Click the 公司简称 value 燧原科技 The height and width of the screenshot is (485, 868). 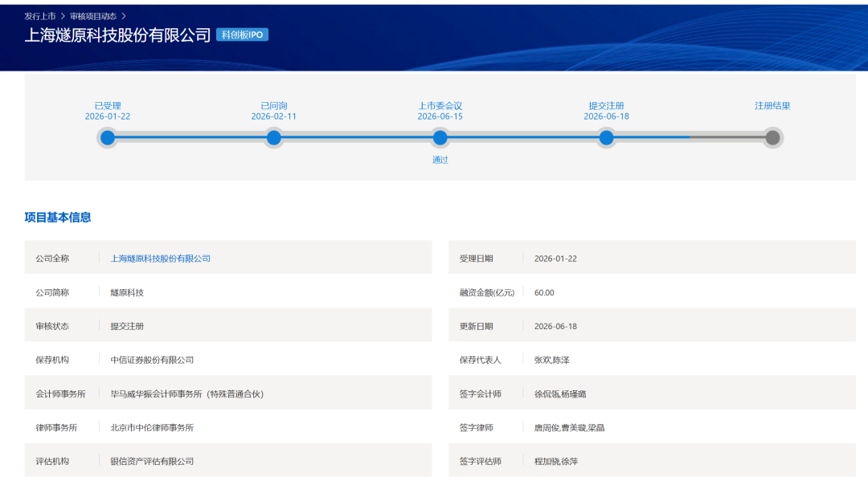point(127,292)
